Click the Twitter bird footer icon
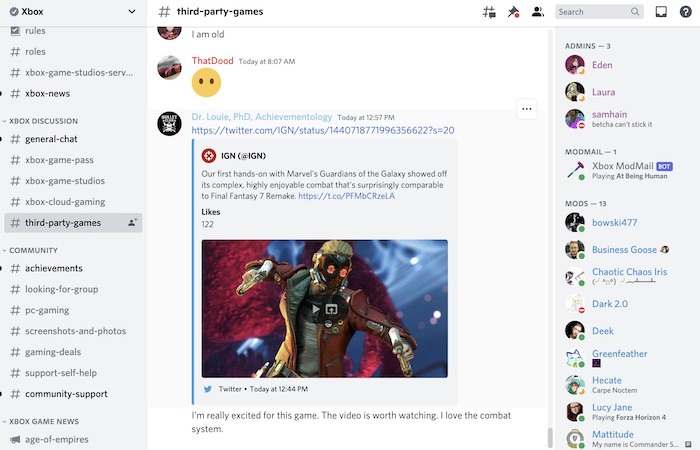 click(x=208, y=389)
